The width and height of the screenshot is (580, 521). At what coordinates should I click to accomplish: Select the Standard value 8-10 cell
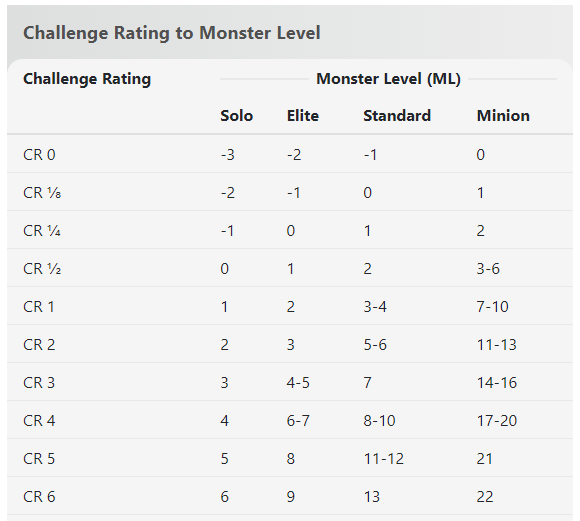380,421
